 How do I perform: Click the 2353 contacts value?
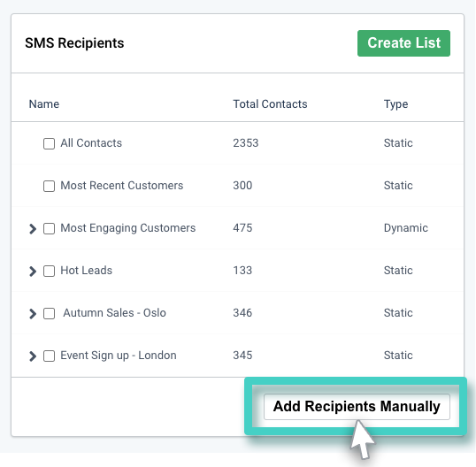tap(246, 143)
